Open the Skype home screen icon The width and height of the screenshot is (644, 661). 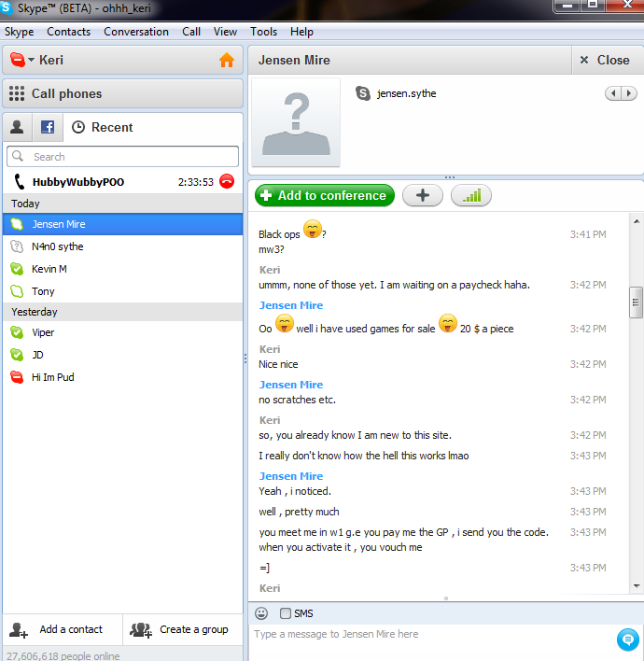[227, 60]
